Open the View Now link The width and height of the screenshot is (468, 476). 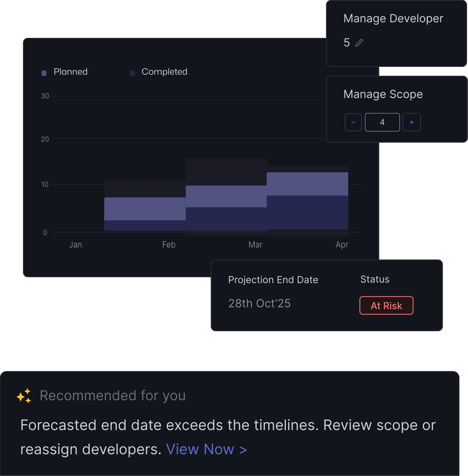[x=206, y=449]
